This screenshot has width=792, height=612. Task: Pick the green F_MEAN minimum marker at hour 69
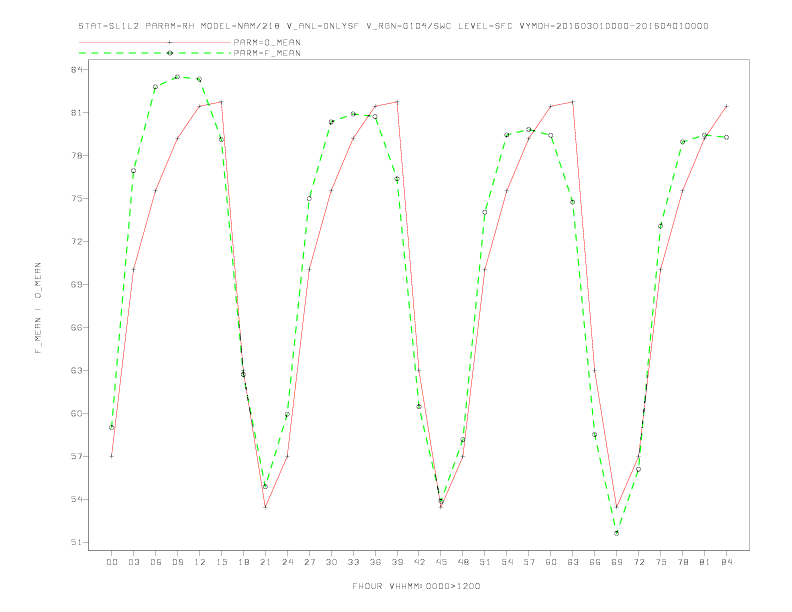point(617,533)
